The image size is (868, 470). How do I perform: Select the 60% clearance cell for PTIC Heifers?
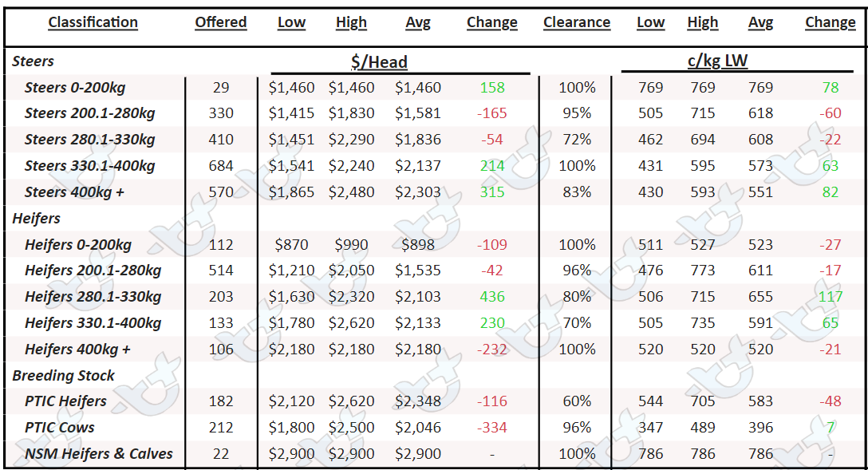tap(577, 401)
